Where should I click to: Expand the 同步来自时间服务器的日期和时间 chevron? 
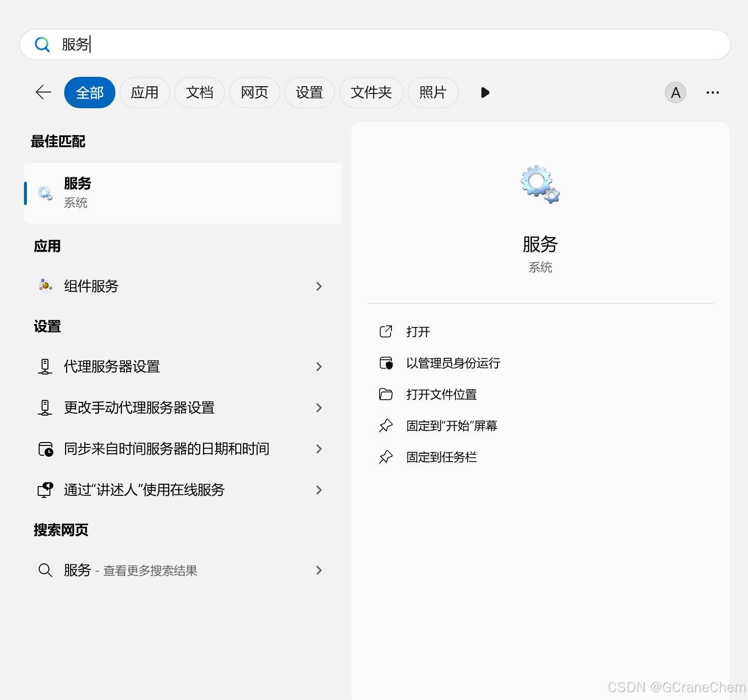pyautogui.click(x=319, y=449)
